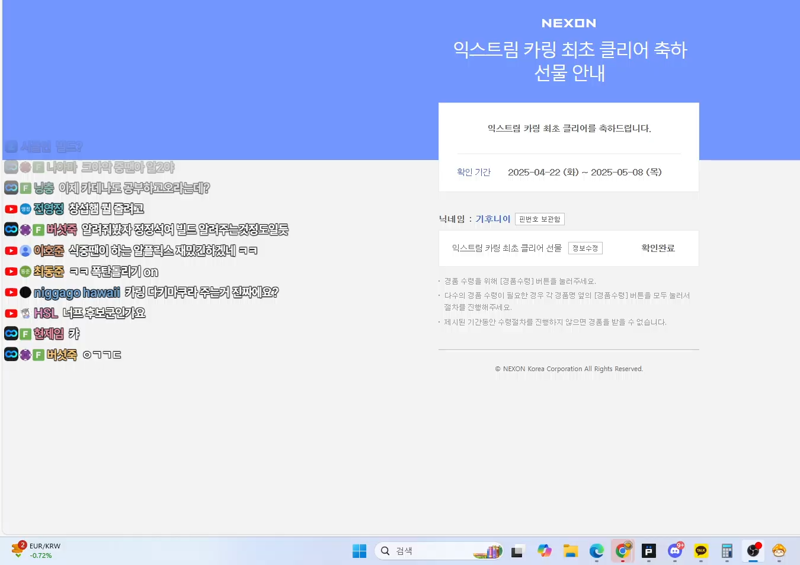The image size is (800, 565).
Task: Open the EUR/KRW widget in the taskbar
Action: [x=36, y=550]
